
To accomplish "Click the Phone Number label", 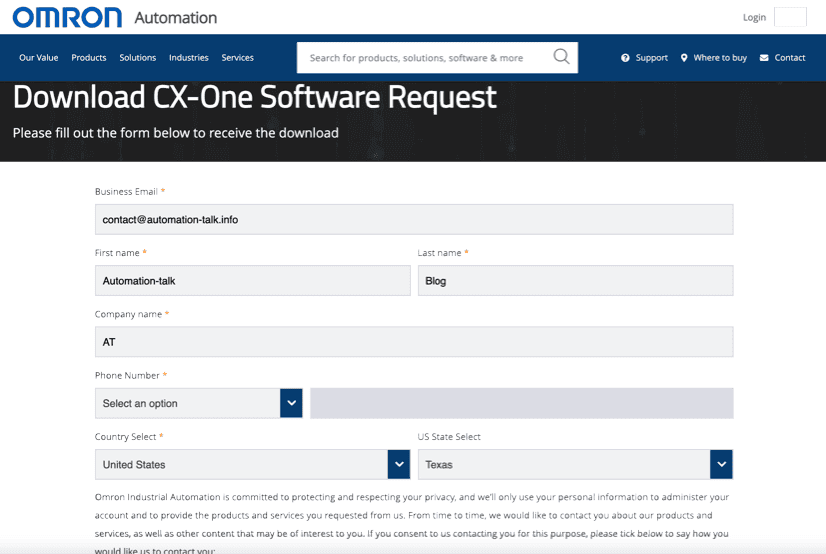I will coord(127,375).
